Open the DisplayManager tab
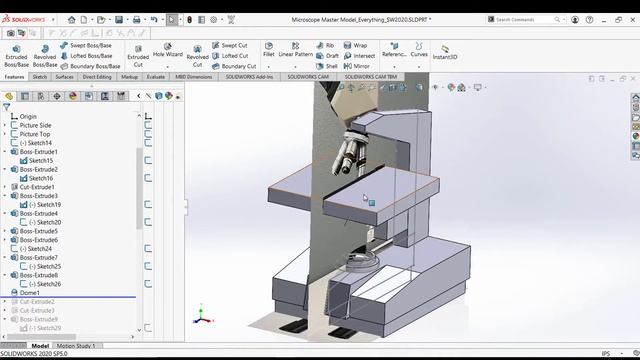This screenshot has height=360, width=640. click(x=73, y=96)
